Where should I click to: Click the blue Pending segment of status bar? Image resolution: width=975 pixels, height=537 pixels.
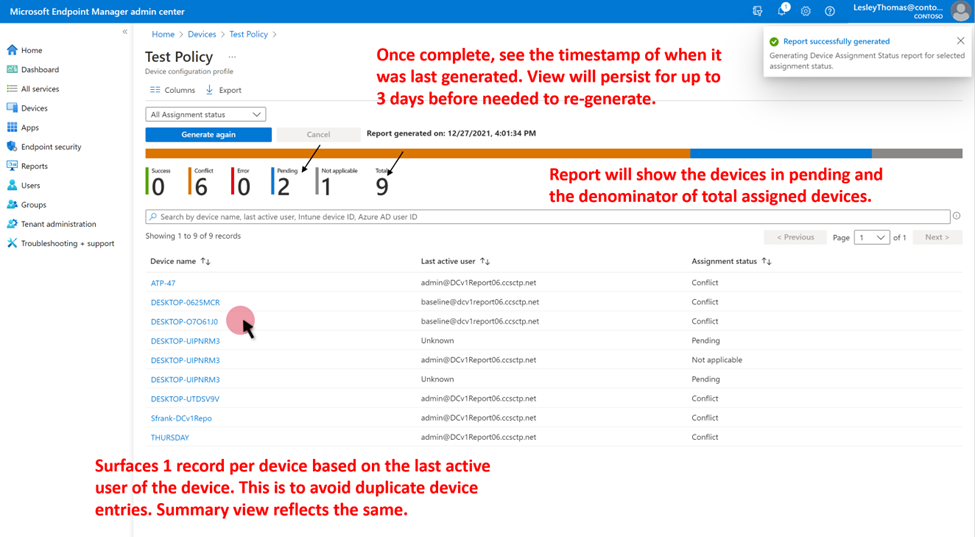[x=781, y=154]
